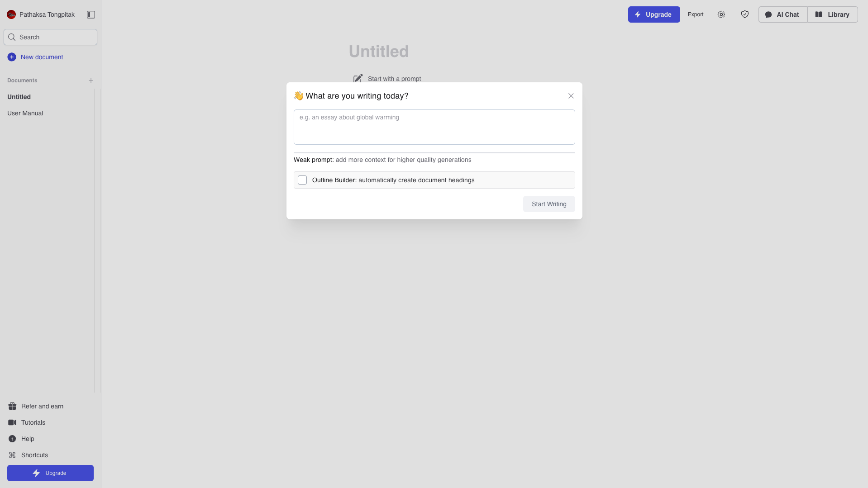
Task: Click the top Upgrade button
Action: tap(653, 14)
